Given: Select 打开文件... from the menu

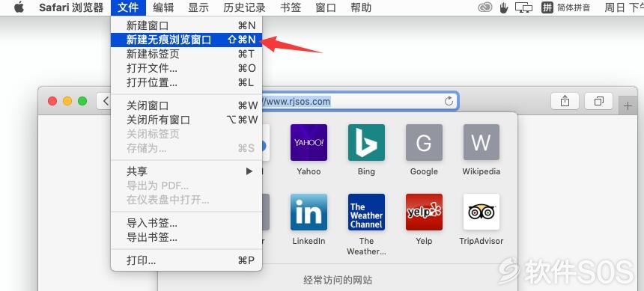Looking at the screenshot, I should [x=186, y=68].
